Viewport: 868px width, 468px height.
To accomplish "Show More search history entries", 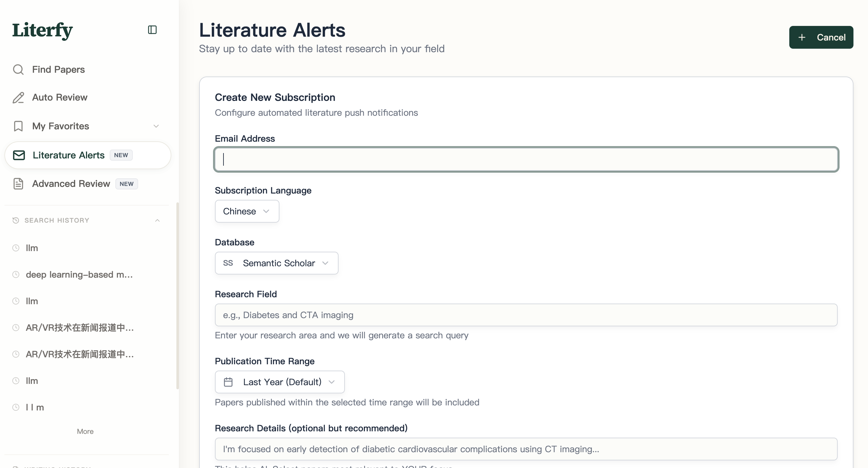I will point(85,431).
